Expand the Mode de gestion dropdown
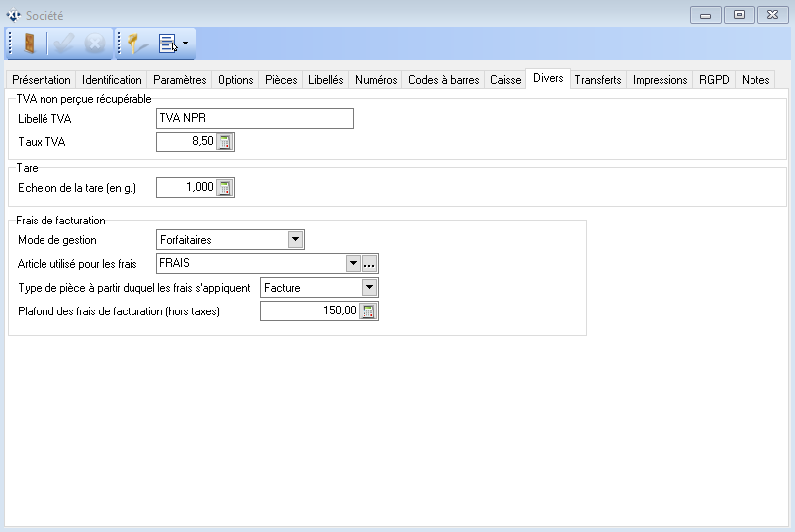The width and height of the screenshot is (795, 532). pos(295,240)
